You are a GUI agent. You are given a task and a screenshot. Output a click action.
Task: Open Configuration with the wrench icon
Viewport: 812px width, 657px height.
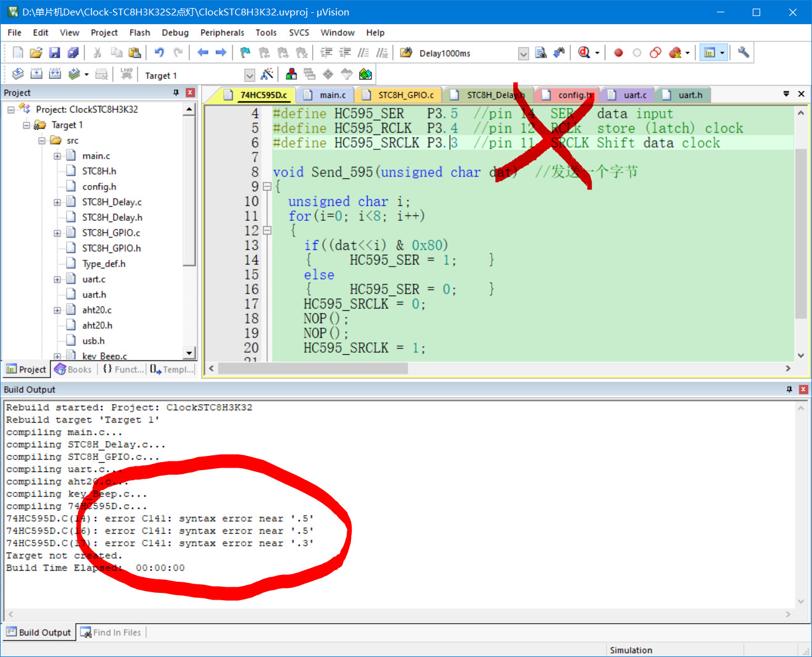click(744, 53)
